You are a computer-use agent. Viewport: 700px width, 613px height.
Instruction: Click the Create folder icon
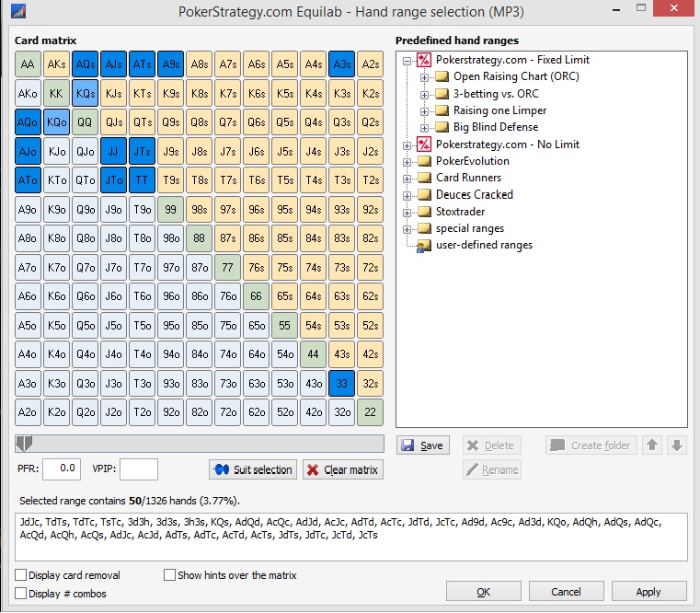coord(557,445)
